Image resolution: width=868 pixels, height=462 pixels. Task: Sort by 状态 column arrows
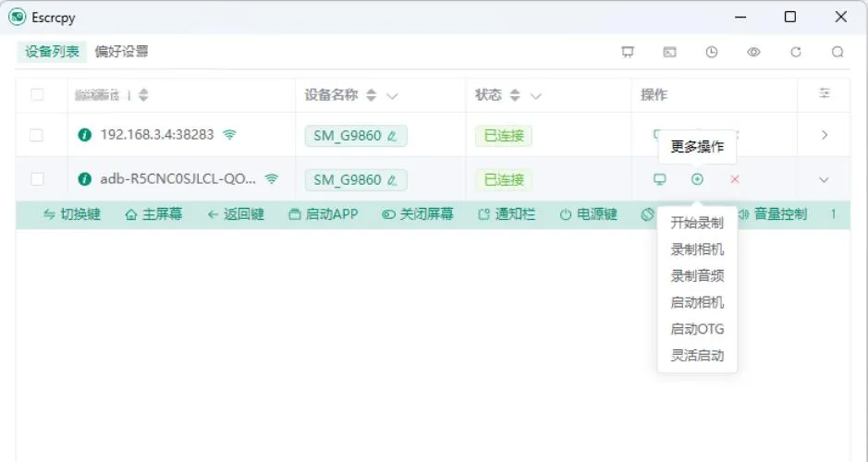[x=515, y=95]
